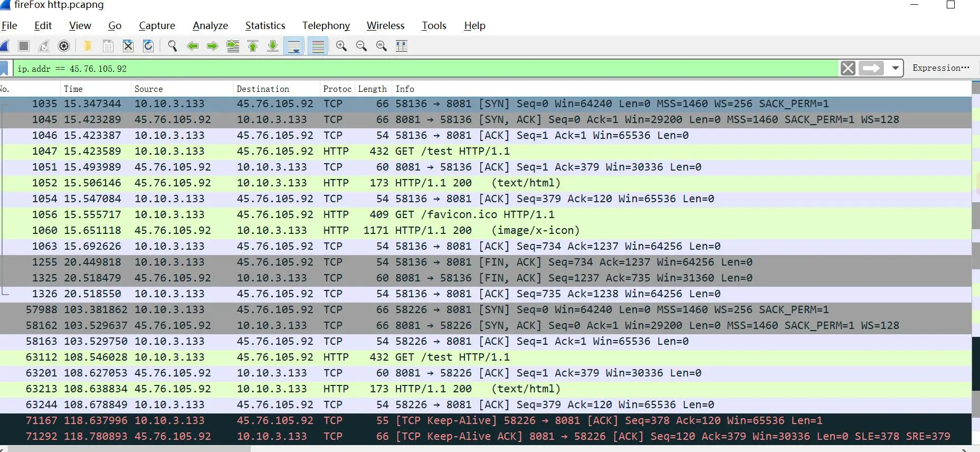Select packet 71292 Keep-Alive ACK row
This screenshot has width=980, height=452.
[x=486, y=436]
